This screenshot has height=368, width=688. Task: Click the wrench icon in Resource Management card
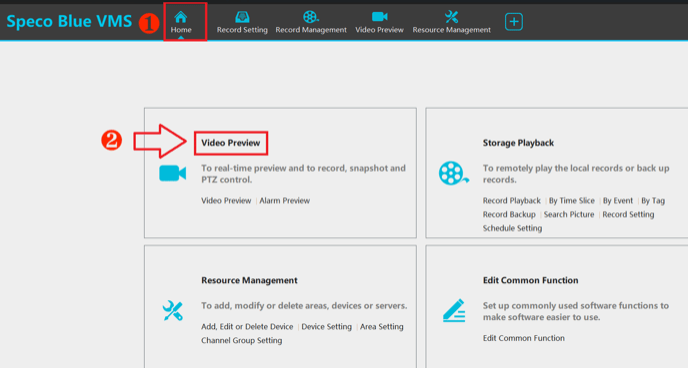click(172, 311)
